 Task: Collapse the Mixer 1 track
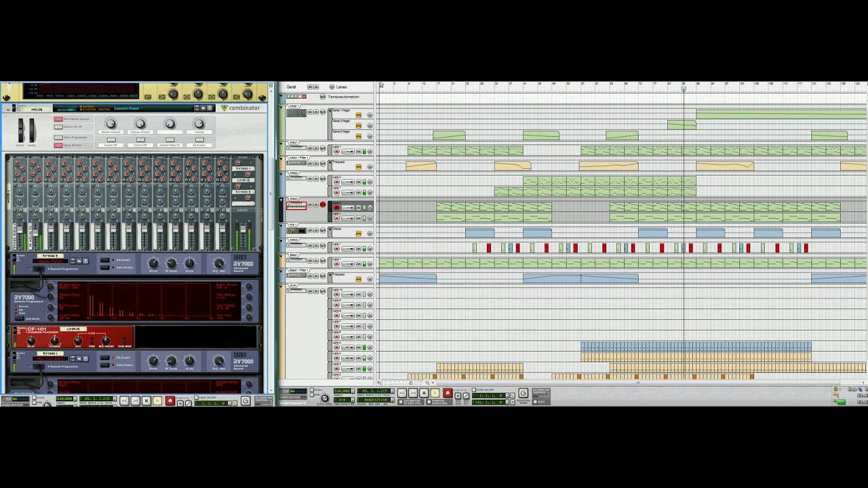[281, 107]
